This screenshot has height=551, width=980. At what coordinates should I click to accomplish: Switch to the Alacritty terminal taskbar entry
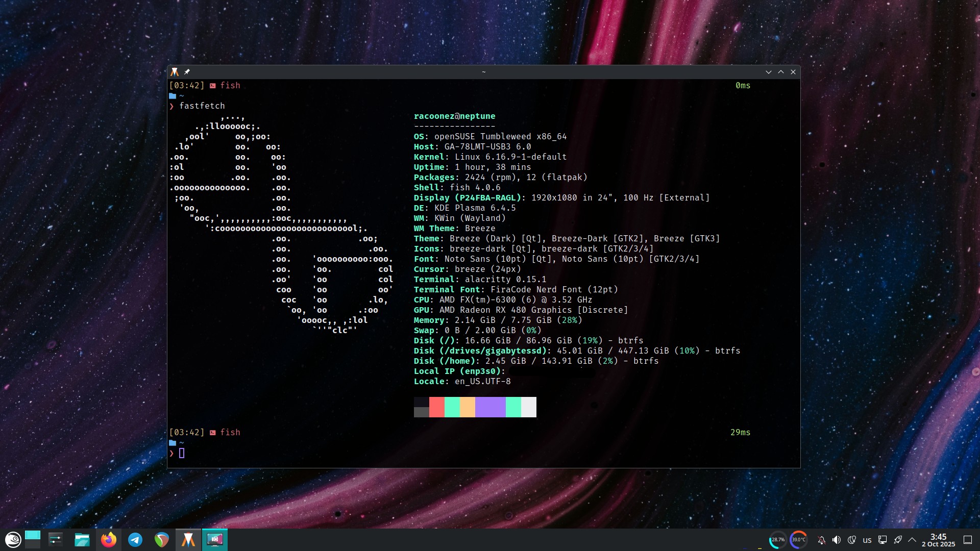pos(188,539)
